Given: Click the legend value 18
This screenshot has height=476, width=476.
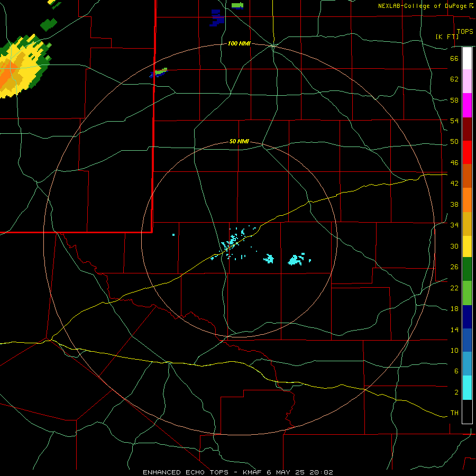Looking at the screenshot, I should pos(454,309).
